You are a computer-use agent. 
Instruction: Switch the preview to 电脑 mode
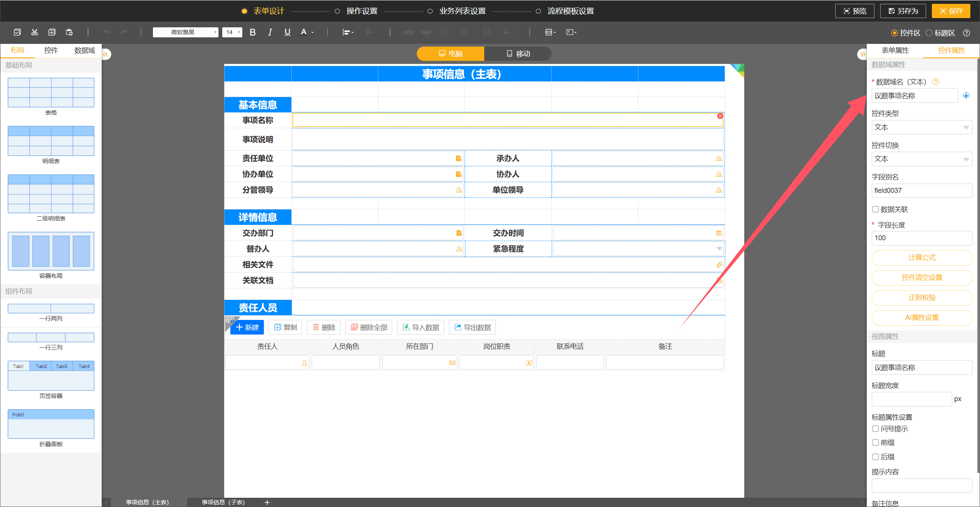click(x=450, y=54)
